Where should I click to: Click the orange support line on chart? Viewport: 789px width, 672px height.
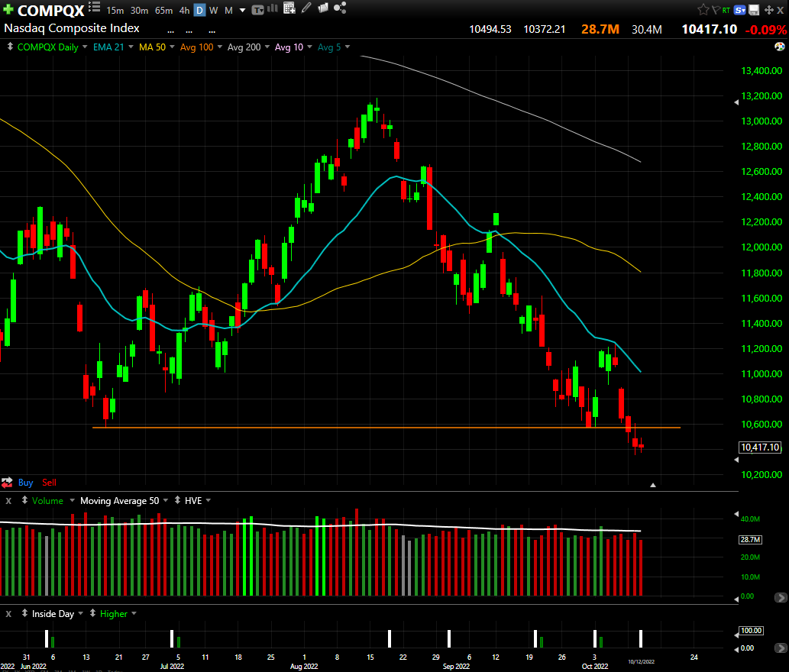[x=386, y=428]
